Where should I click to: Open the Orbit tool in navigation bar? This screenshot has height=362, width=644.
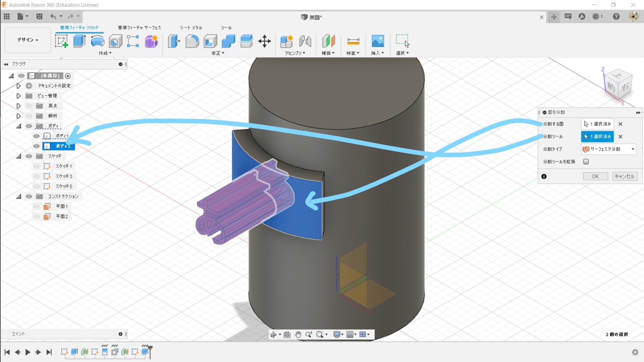pyautogui.click(x=273, y=335)
